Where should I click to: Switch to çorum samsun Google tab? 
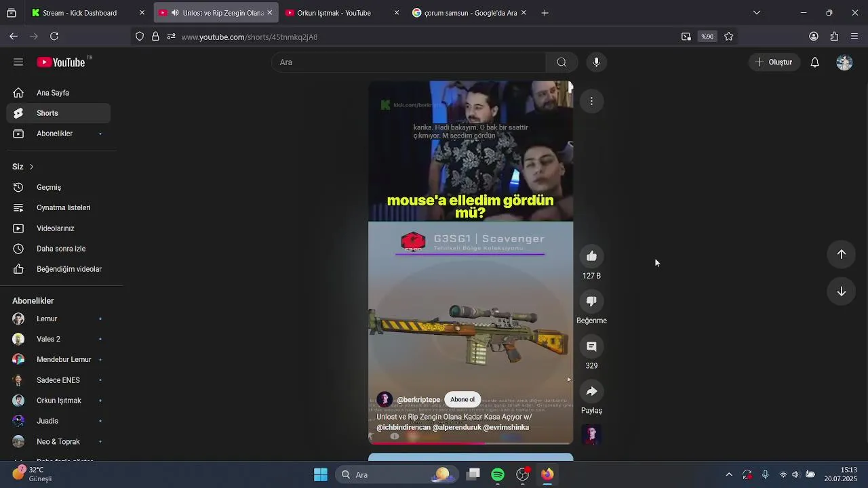point(471,13)
